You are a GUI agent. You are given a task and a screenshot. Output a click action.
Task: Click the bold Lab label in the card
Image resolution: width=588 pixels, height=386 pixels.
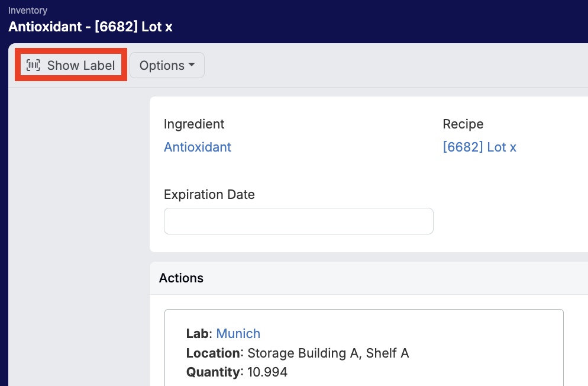(x=197, y=333)
